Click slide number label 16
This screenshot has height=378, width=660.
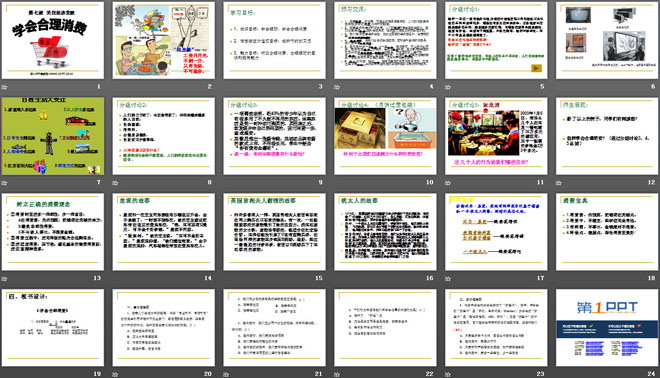tap(429, 278)
